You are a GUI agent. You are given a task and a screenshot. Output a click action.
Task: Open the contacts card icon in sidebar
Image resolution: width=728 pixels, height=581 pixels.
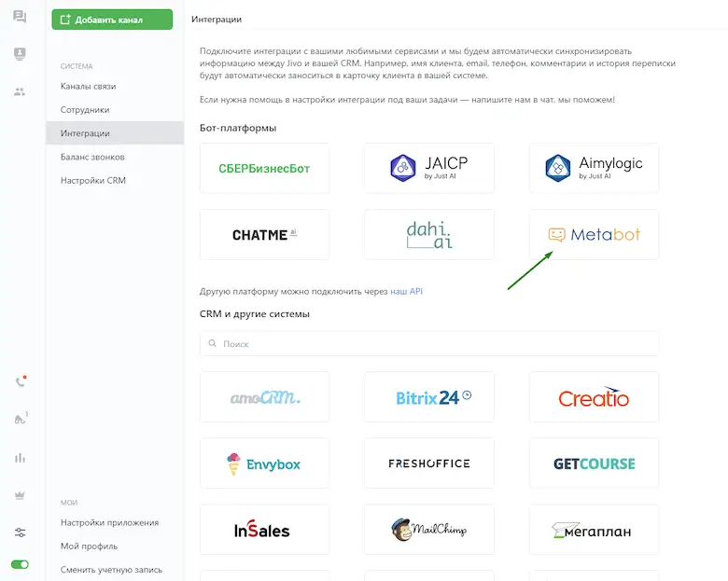point(20,54)
